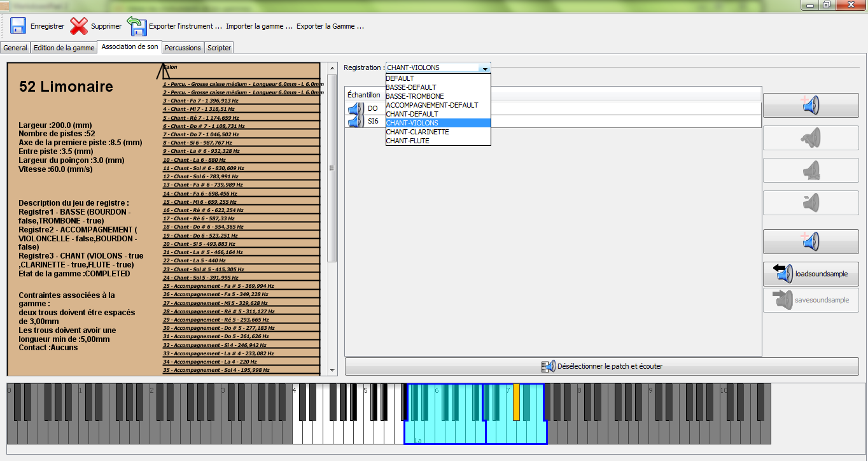Click the lowest active speaker button above loadsoundsample
Viewport: 868px width, 461px height.
(810, 241)
